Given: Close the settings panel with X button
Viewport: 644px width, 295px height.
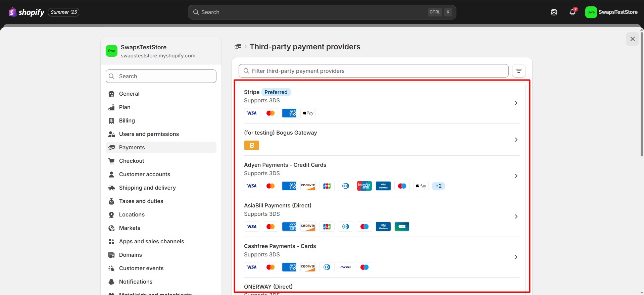Looking at the screenshot, I should pos(632,39).
